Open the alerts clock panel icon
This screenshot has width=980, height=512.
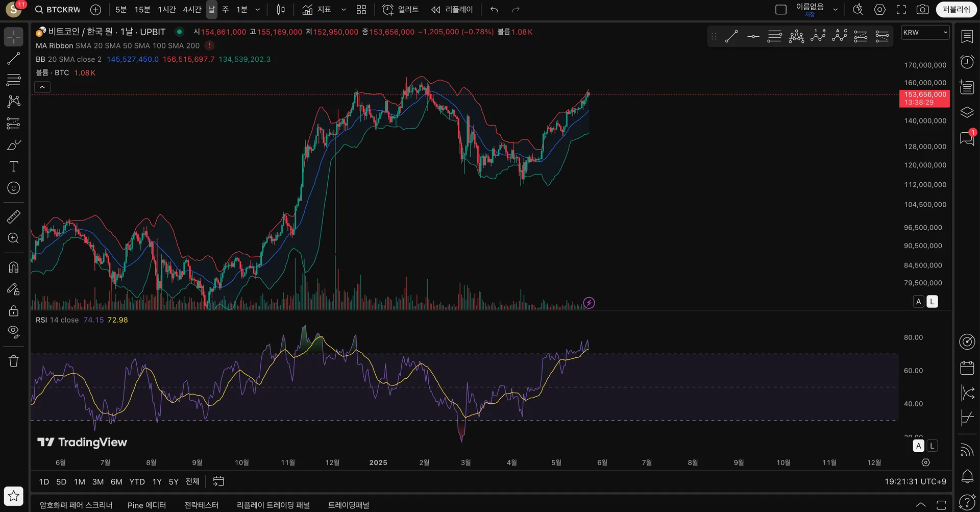(967, 62)
